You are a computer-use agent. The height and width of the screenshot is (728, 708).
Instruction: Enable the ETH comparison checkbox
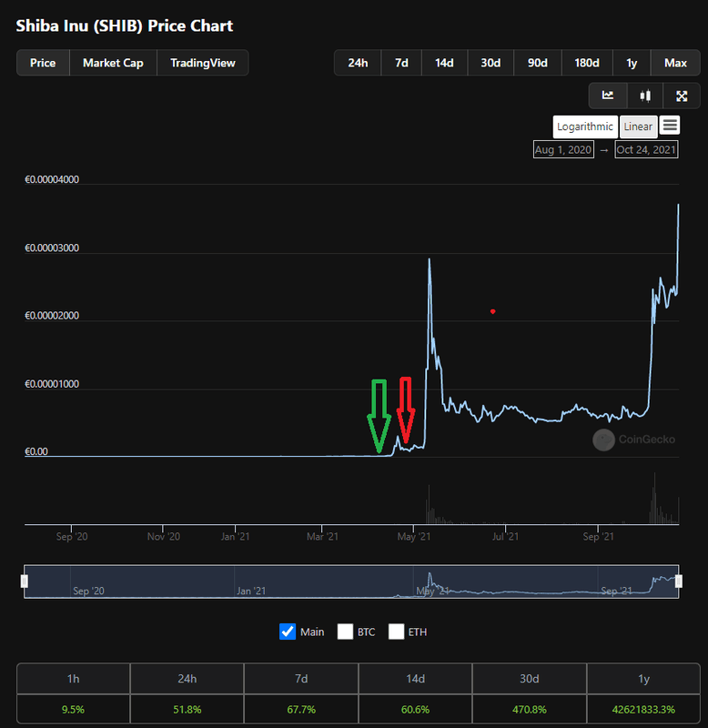click(396, 632)
